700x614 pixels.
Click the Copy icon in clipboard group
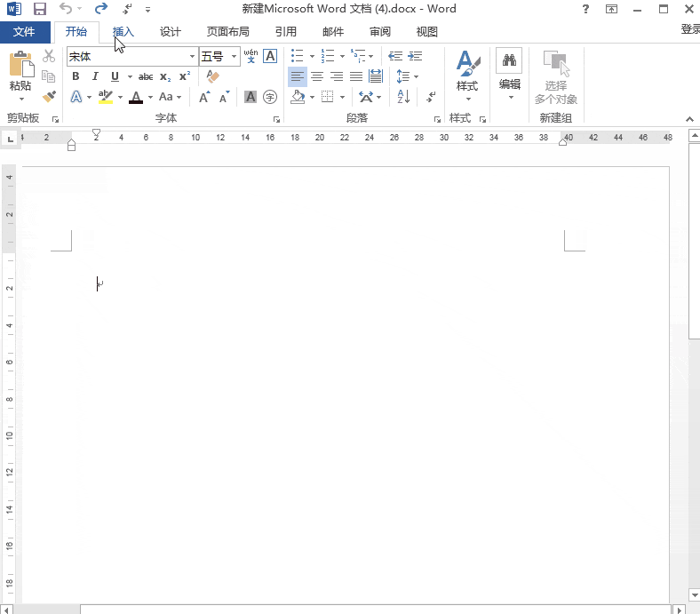click(x=48, y=76)
